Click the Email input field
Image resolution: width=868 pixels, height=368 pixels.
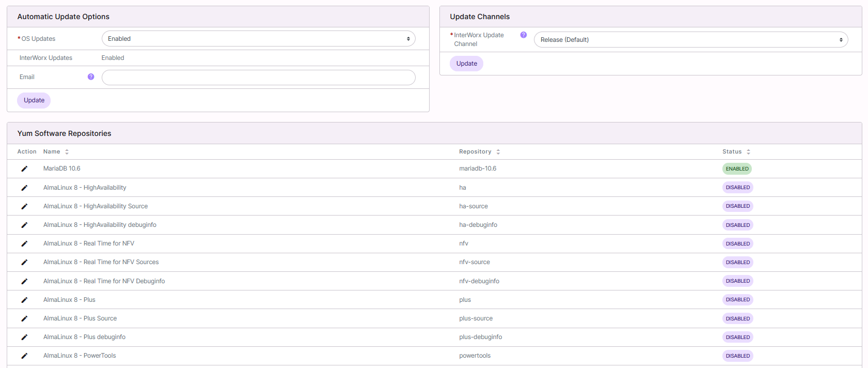click(x=258, y=78)
